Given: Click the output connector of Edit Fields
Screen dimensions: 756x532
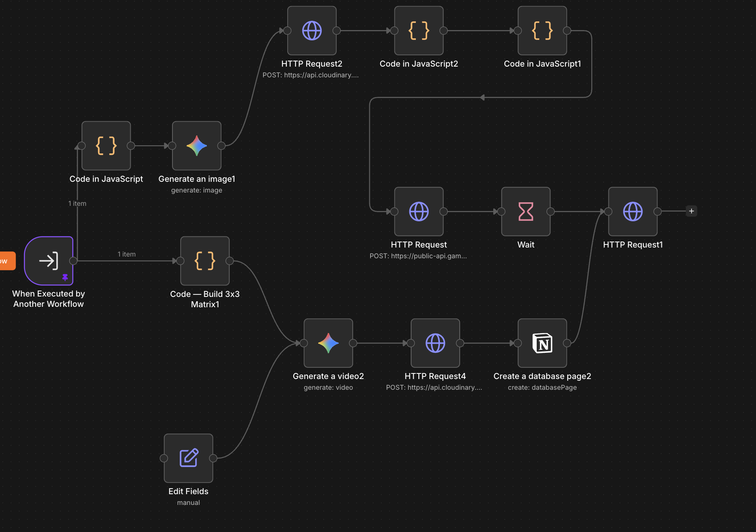Looking at the screenshot, I should tap(213, 458).
